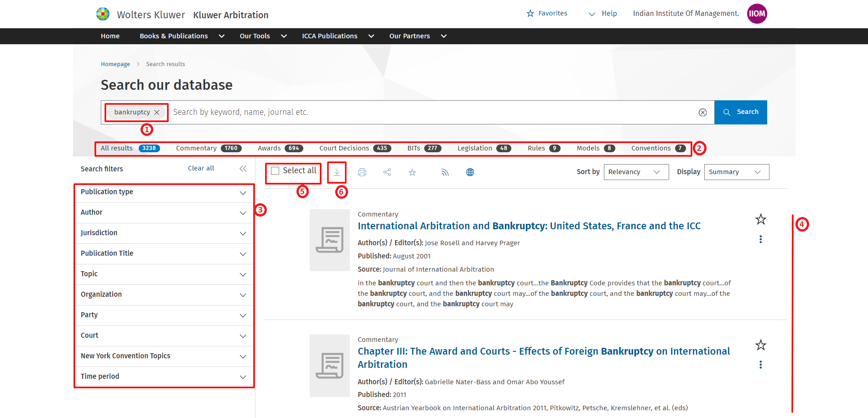
Task: Open the IIOM user avatar
Action: [x=757, y=14]
